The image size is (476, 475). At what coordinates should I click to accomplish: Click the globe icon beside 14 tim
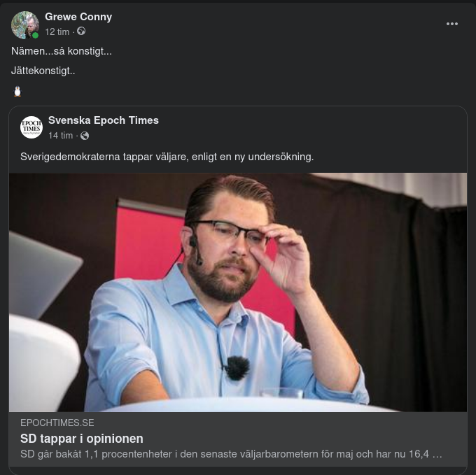85,136
